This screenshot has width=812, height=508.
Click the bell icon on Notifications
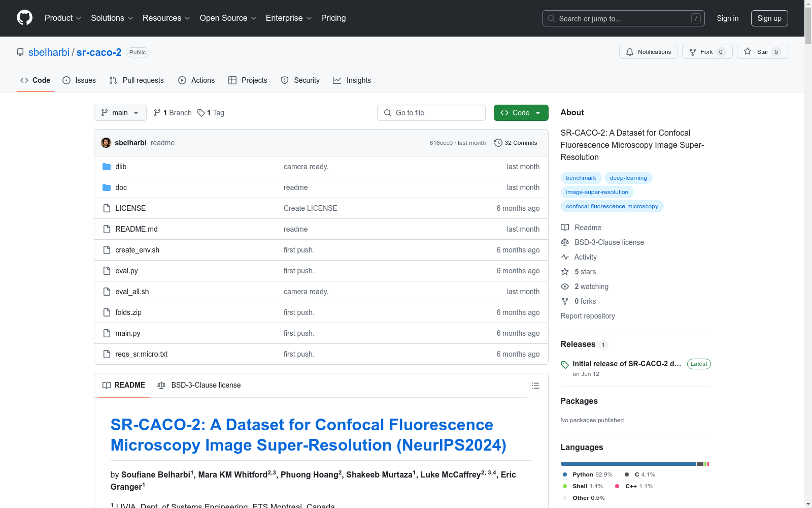tap(630, 52)
